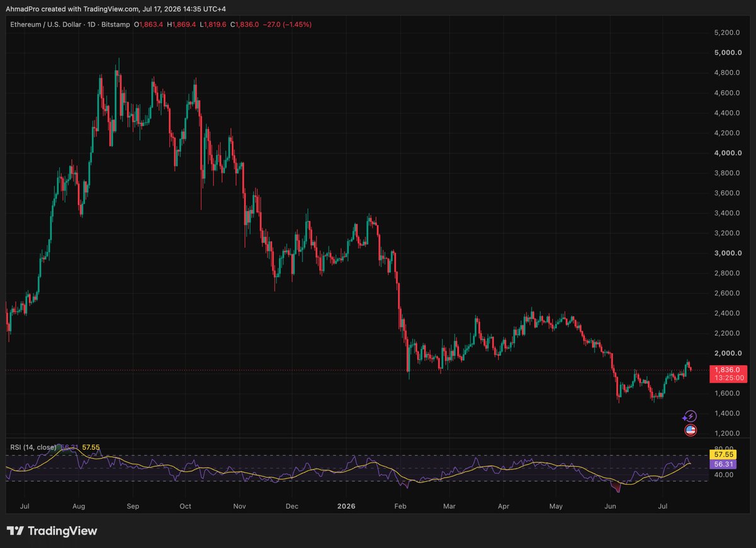Image resolution: width=756 pixels, height=548 pixels.
Task: Click the AhmadPro created with TradingView.com header text
Action: click(115, 10)
